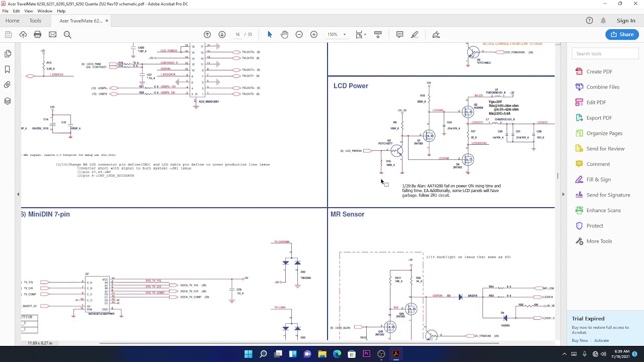Click the Sign document pen icon
644x362 pixels.
click(436, 34)
